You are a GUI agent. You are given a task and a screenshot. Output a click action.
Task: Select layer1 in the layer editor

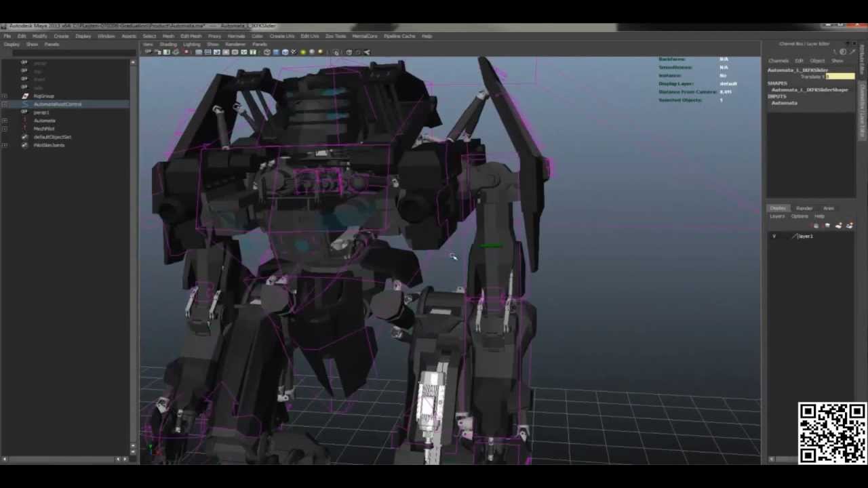coord(805,236)
